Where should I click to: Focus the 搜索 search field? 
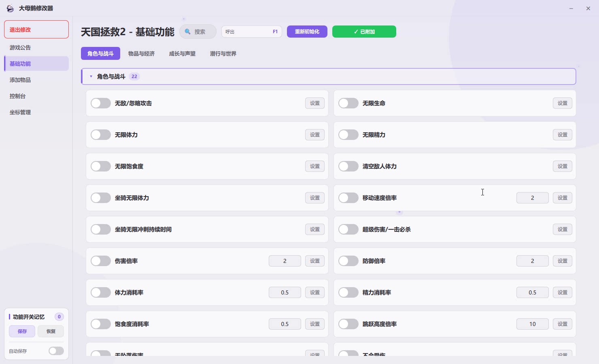(198, 32)
